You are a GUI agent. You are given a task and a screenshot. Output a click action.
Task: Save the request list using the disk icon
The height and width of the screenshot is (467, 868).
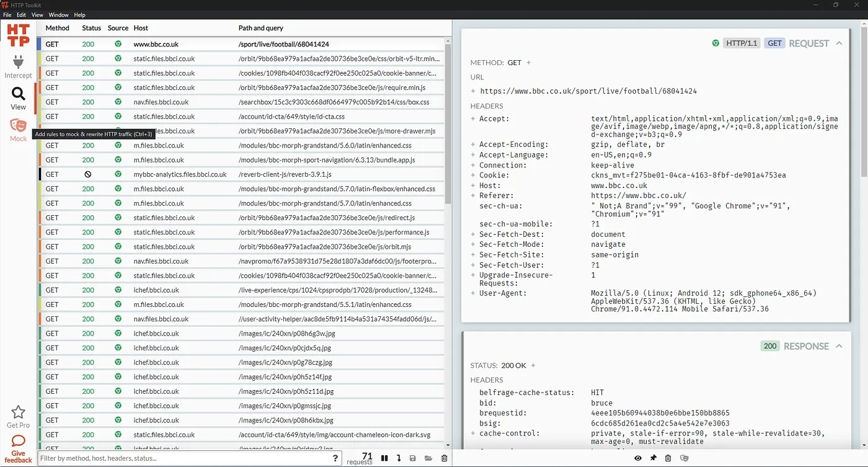[x=412, y=458]
